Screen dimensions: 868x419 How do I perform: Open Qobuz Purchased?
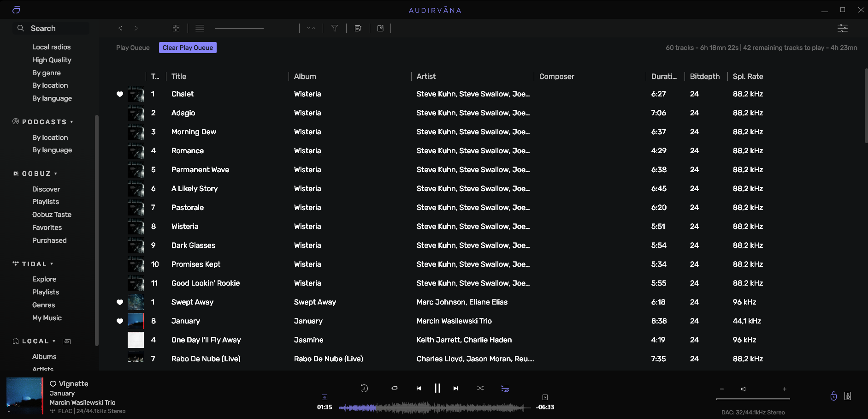[x=49, y=240]
